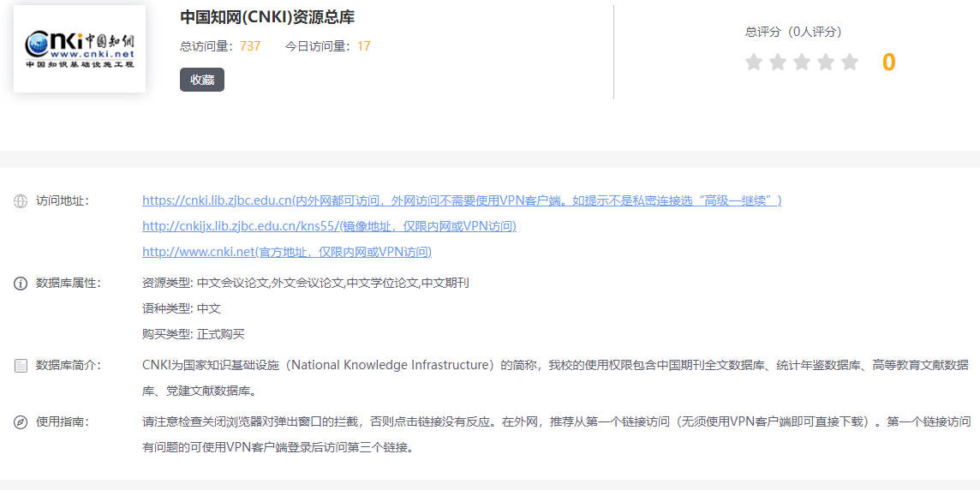The image size is (980, 490).
Task: Click the info icon beside 数据库属性
Action: pyautogui.click(x=21, y=284)
